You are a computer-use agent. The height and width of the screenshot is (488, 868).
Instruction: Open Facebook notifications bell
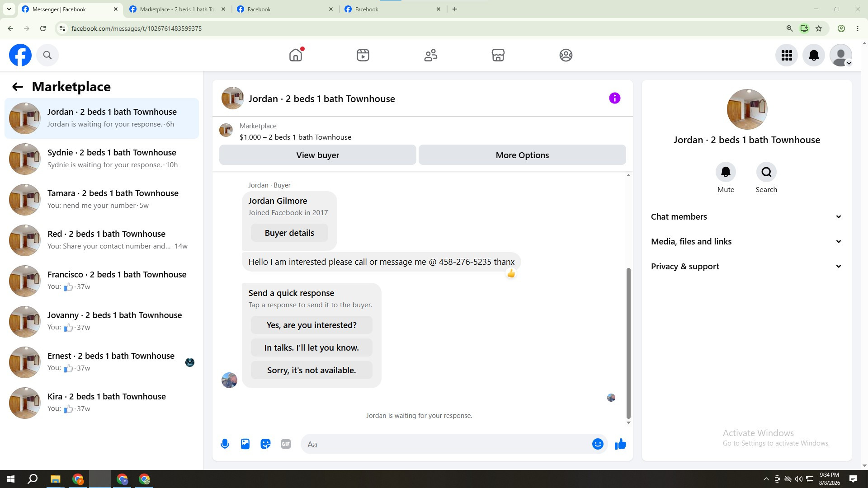point(814,55)
